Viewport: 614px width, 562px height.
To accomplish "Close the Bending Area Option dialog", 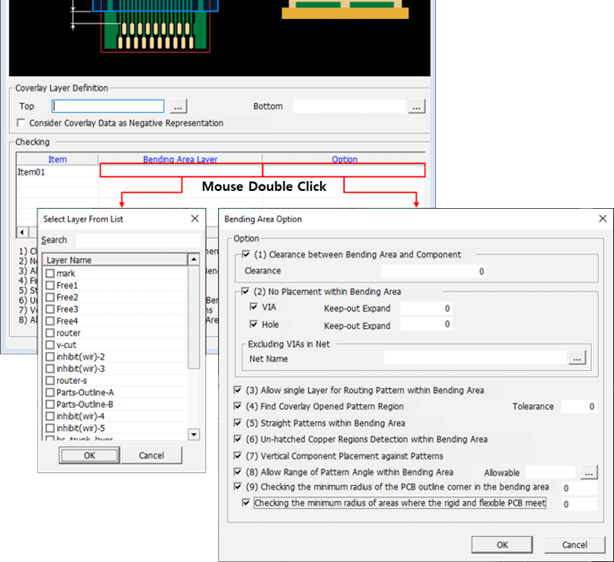I will click(601, 218).
